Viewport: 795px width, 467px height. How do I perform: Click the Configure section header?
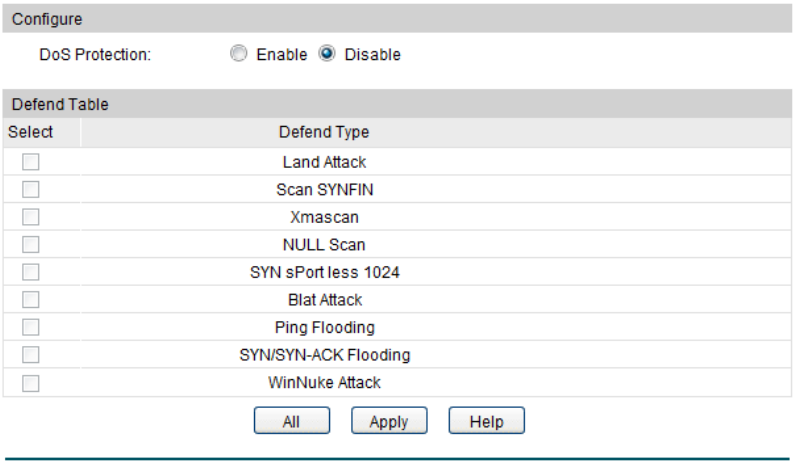[47, 19]
